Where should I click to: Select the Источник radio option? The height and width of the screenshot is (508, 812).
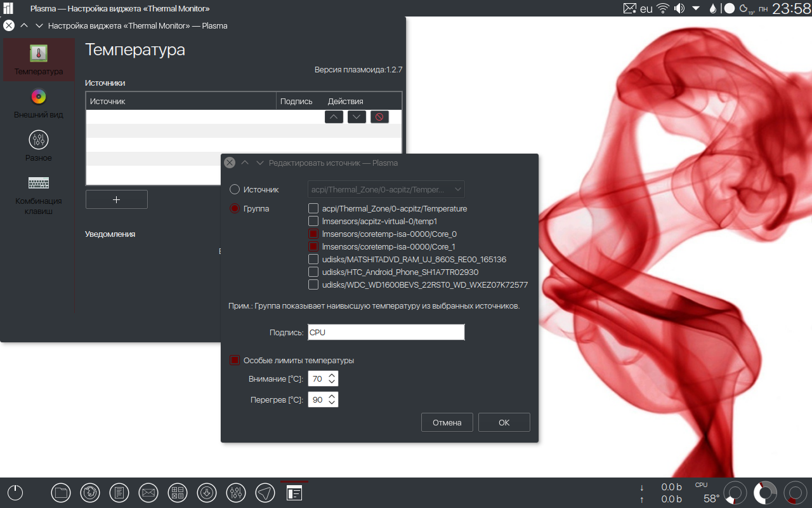(x=235, y=189)
